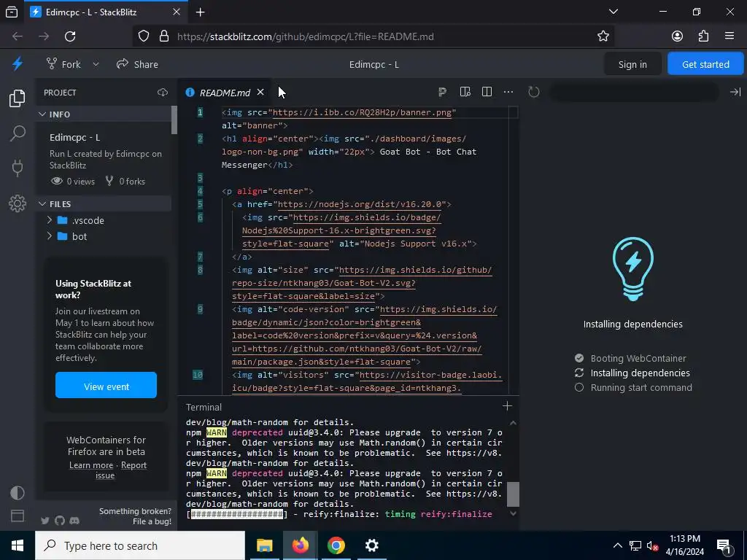
Task: Add new terminal with plus icon
Action: 507,405
